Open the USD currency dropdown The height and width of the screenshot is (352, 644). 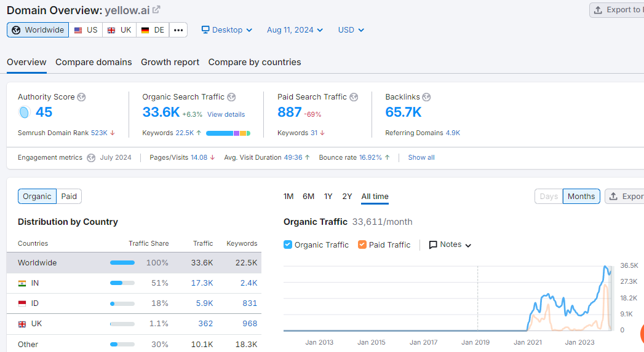[351, 30]
